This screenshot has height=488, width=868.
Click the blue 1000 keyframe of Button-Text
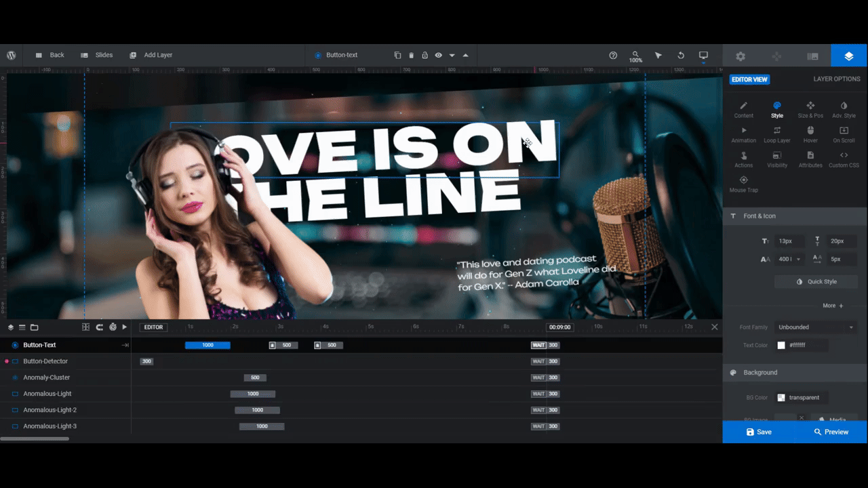208,345
